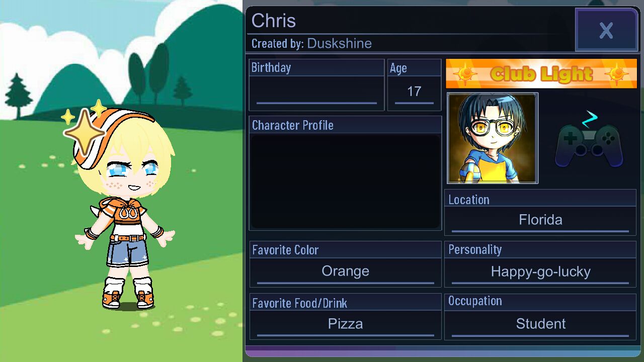This screenshot has height=362, width=644.
Task: Click the character name Chris
Action: coord(273,21)
